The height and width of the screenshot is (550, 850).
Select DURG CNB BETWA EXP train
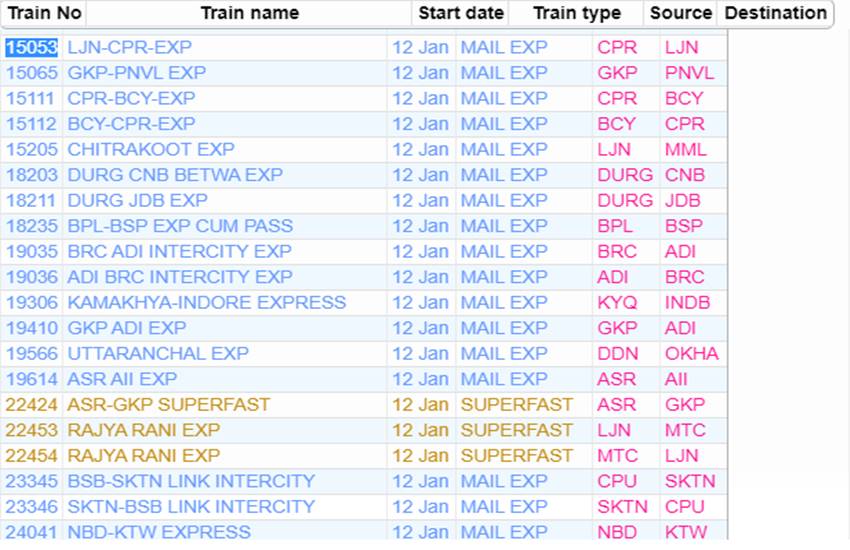coord(175,175)
